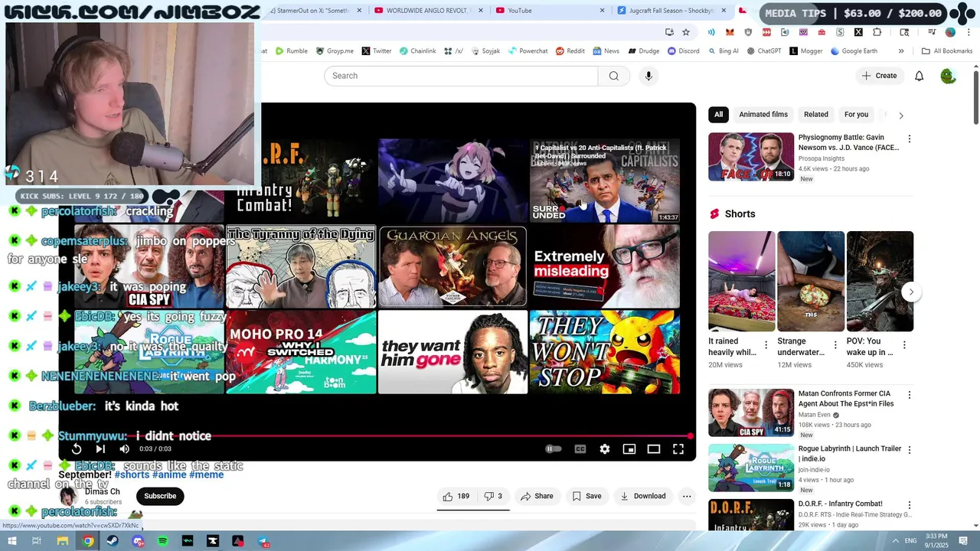This screenshot has height=551, width=980.
Task: Select the Animated films filter chip
Action: point(763,115)
